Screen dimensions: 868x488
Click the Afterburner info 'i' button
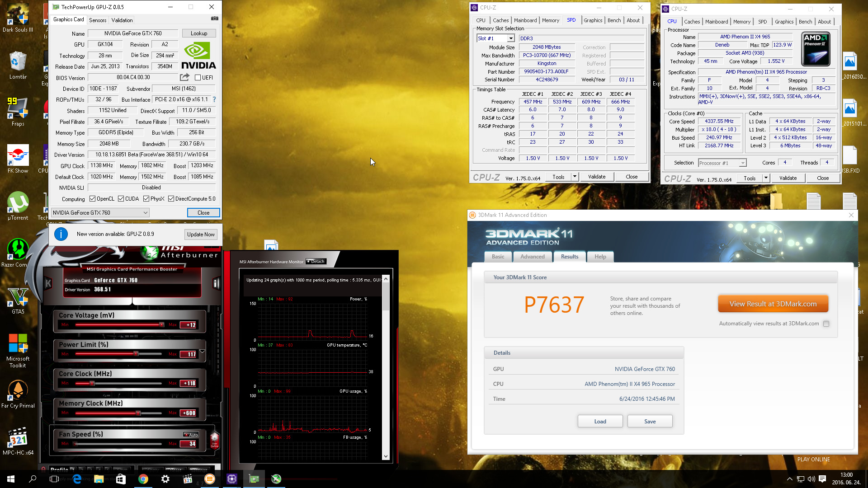(x=216, y=283)
